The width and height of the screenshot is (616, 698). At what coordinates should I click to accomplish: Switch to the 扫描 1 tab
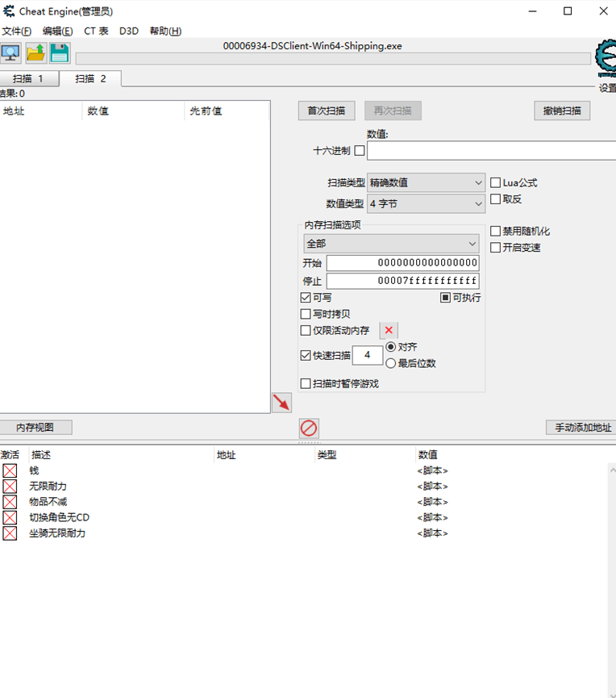click(29, 79)
